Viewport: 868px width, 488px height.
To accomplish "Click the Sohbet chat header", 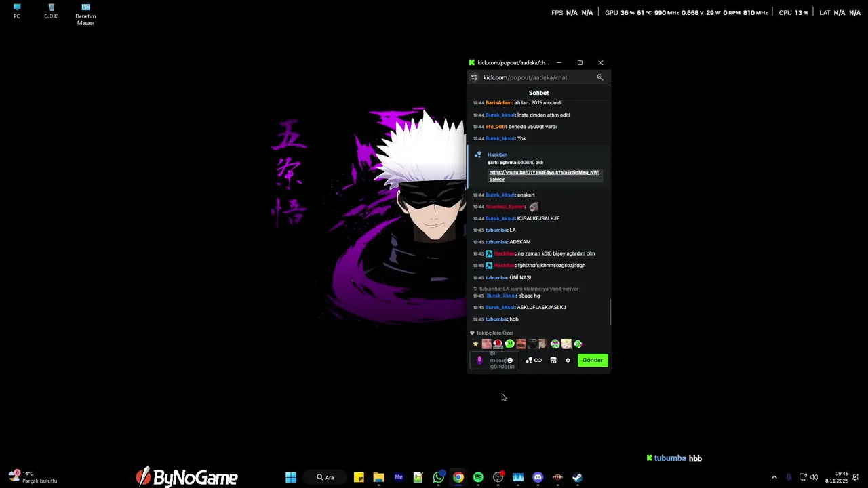I will [538, 93].
